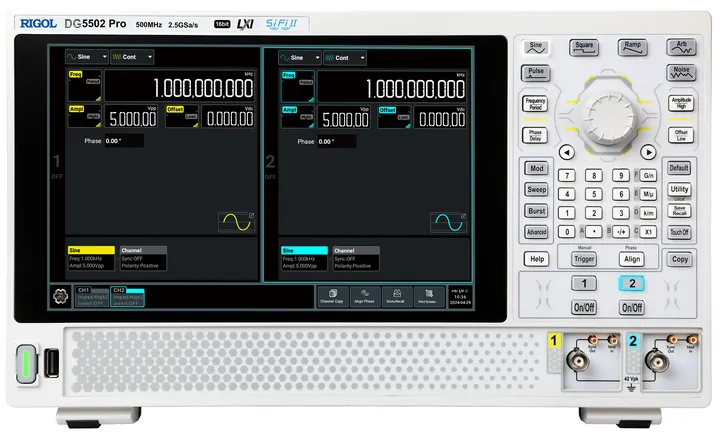
Task: Toggle the Touch Off key
Action: (x=679, y=232)
